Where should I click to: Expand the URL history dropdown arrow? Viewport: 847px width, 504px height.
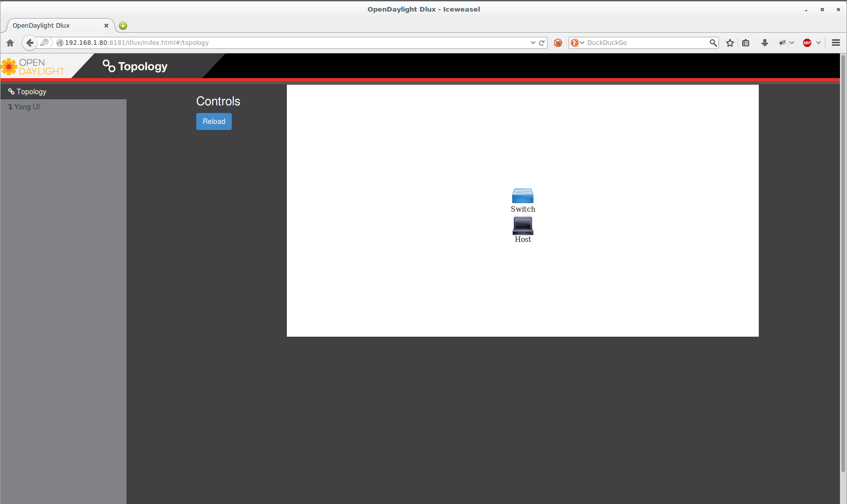(x=533, y=43)
